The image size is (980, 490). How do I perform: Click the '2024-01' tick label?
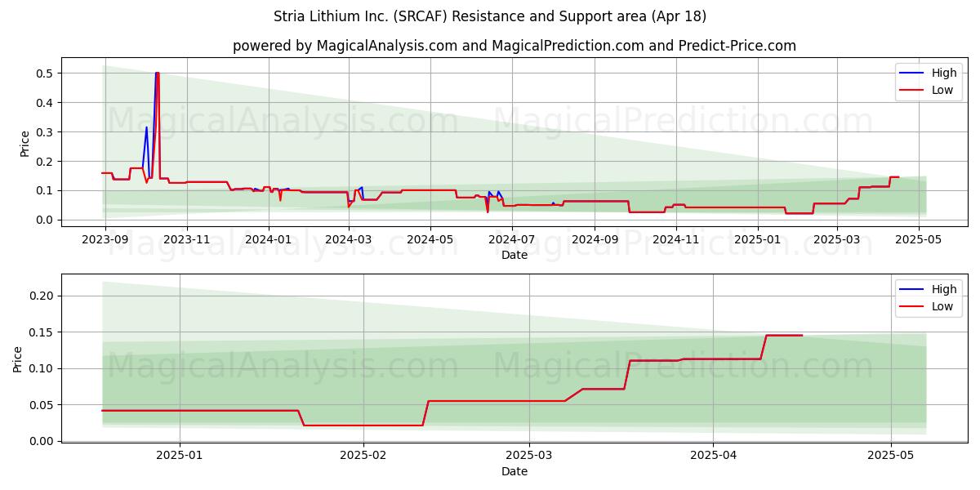269,239
